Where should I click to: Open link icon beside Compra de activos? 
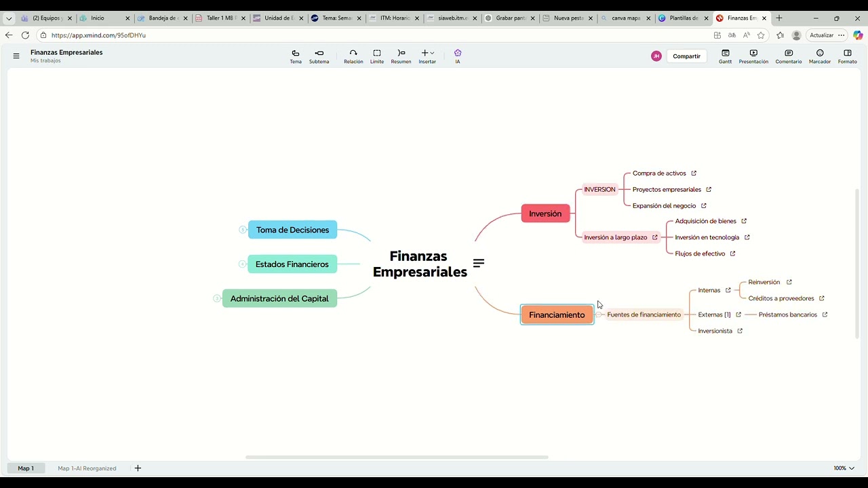(x=694, y=174)
